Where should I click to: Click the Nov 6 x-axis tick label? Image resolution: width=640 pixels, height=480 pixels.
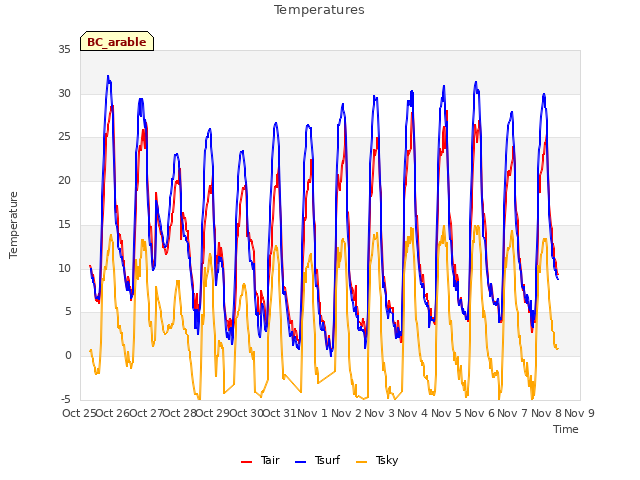479,413
